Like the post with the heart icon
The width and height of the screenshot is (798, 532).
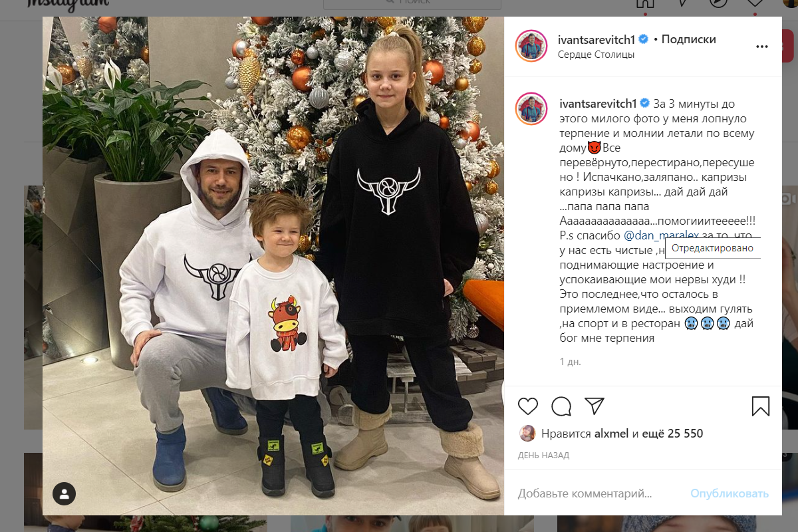coord(527,406)
